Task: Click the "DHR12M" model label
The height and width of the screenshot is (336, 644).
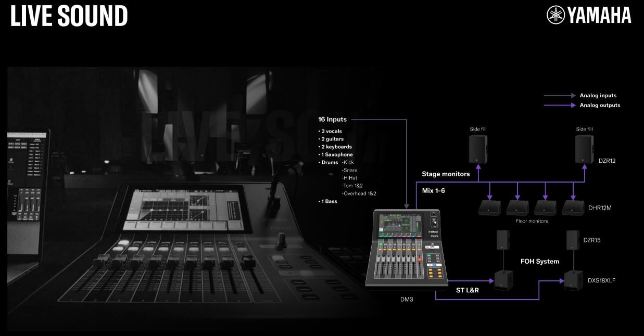Action: coord(600,208)
